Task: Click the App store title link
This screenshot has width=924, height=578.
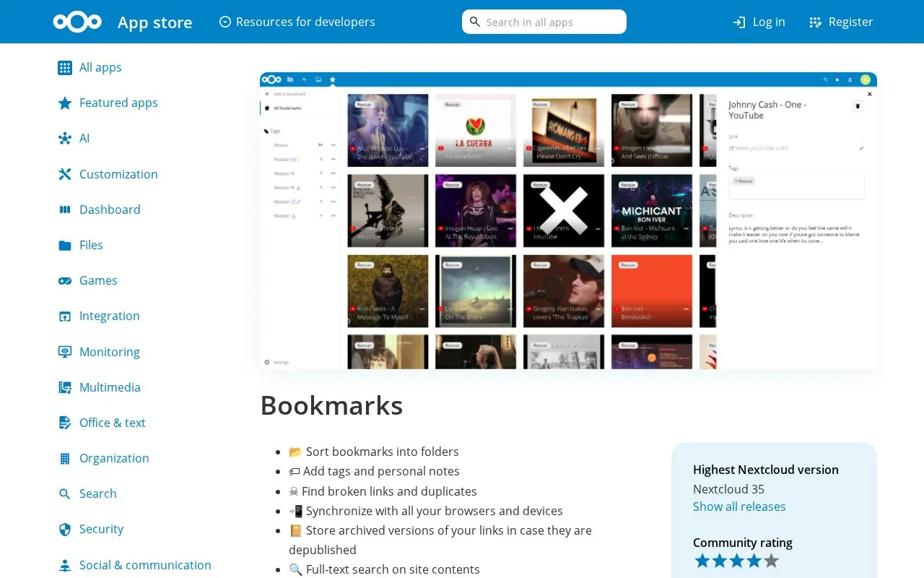Action: click(154, 22)
